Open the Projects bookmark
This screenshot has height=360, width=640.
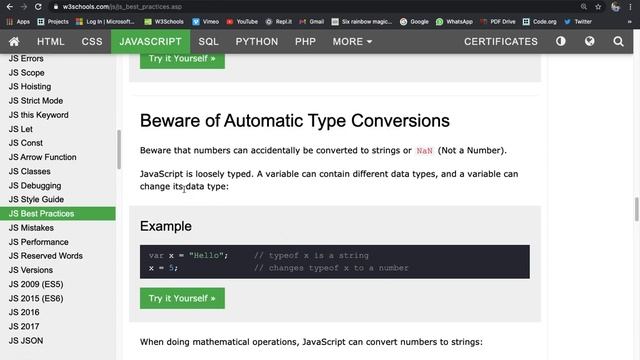[53, 22]
